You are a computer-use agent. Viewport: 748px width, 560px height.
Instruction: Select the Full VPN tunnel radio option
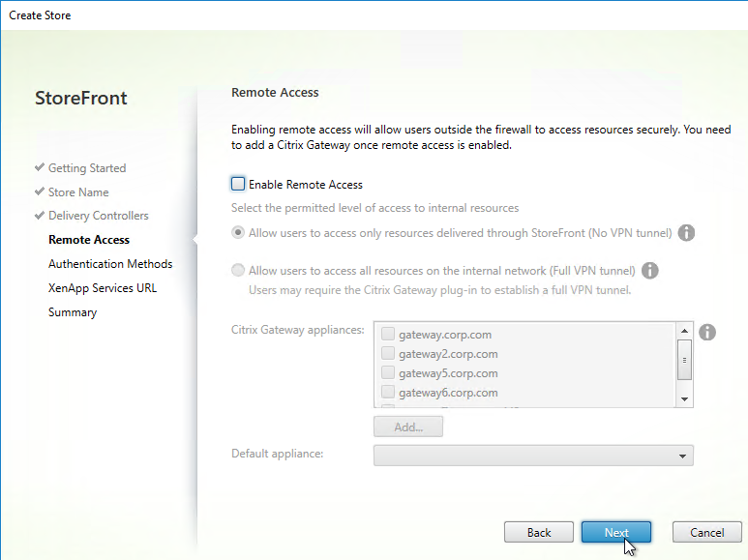tap(238, 271)
